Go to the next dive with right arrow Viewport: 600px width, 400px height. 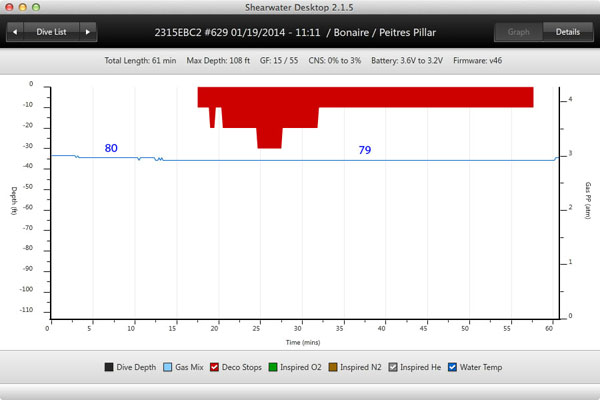coord(89,32)
